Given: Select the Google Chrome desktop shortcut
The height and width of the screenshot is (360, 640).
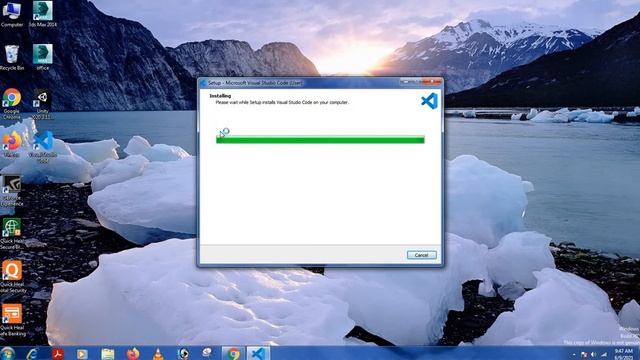Looking at the screenshot, I should tap(12, 104).
